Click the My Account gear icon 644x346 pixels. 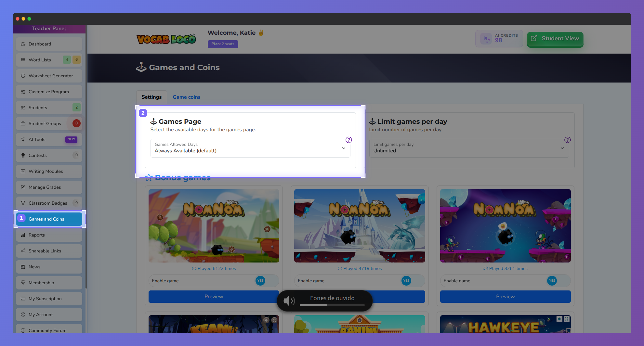pos(23,314)
